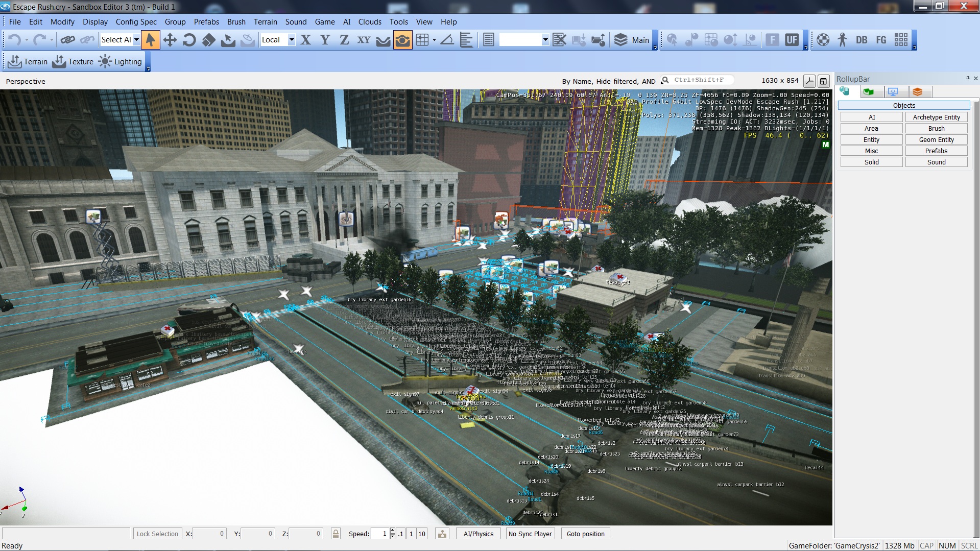Click the viewport maximize layout icon

(x=823, y=81)
